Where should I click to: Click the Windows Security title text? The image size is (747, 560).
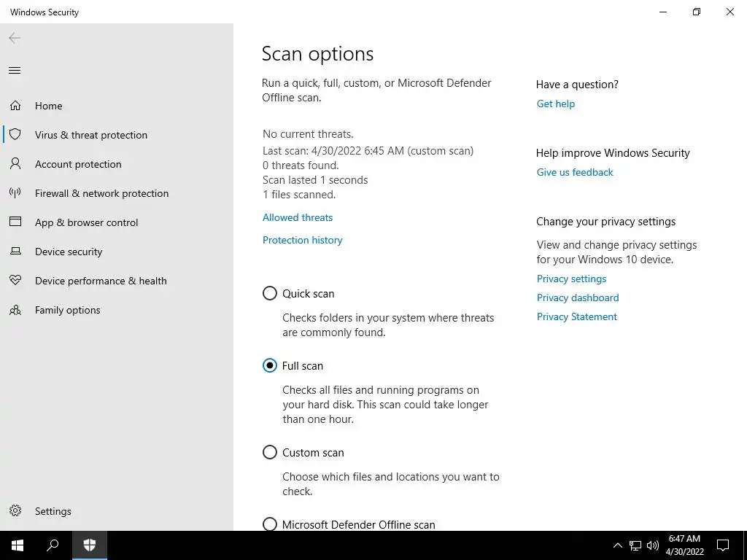click(44, 12)
